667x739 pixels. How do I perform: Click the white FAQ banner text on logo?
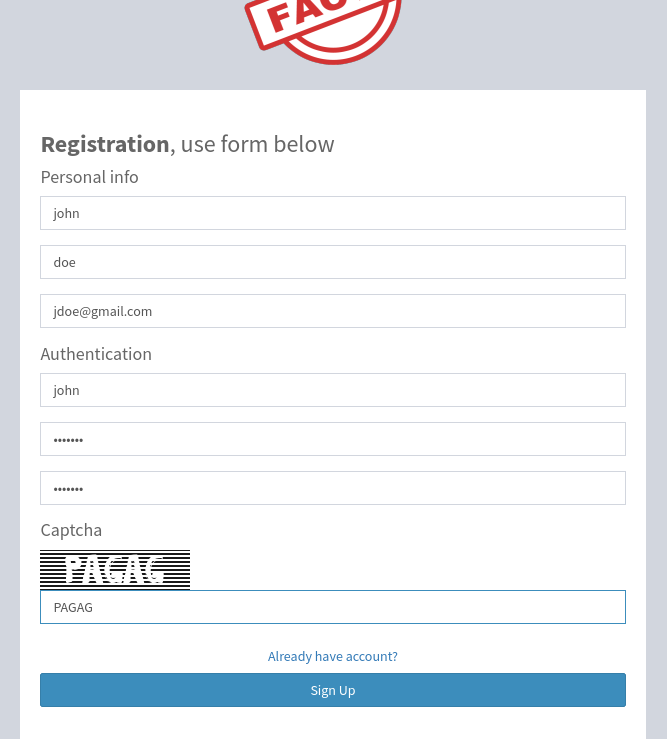click(x=306, y=16)
